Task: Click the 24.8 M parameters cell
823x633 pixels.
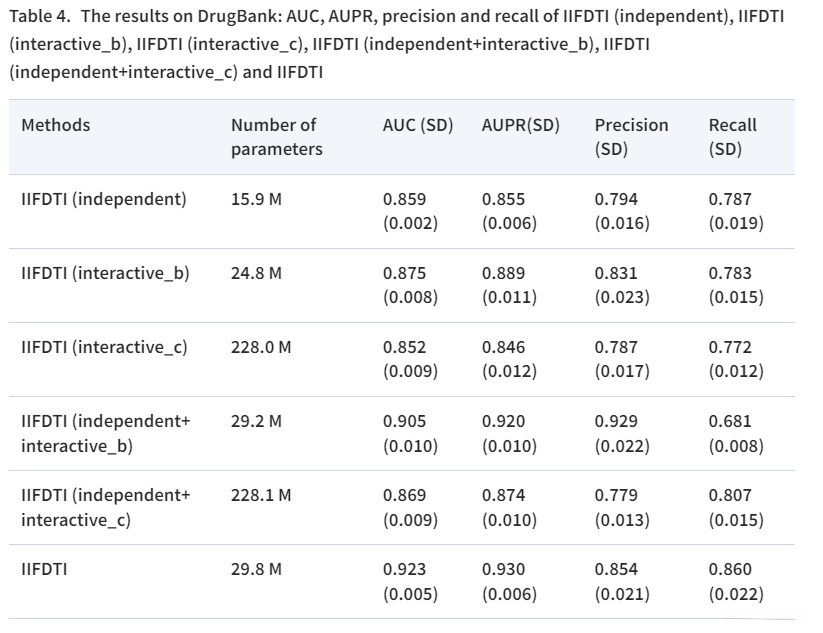Action: tap(256, 273)
